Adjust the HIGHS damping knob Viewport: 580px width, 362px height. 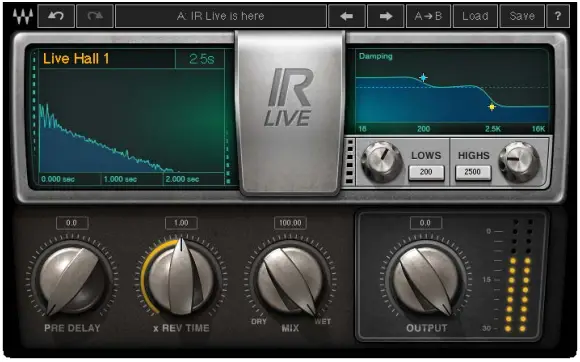tap(519, 162)
